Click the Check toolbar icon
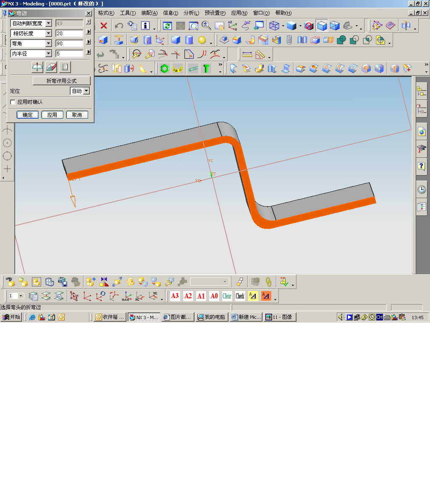Screen dimensions: 430x504 (240, 296)
